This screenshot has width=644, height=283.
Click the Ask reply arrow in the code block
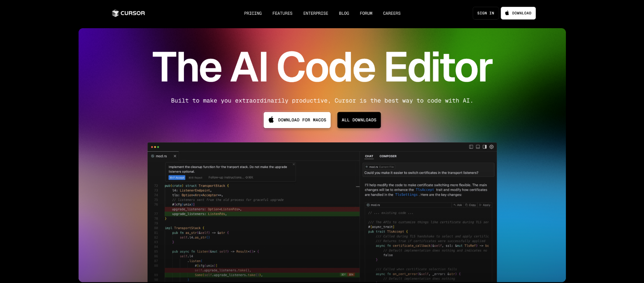(455, 205)
